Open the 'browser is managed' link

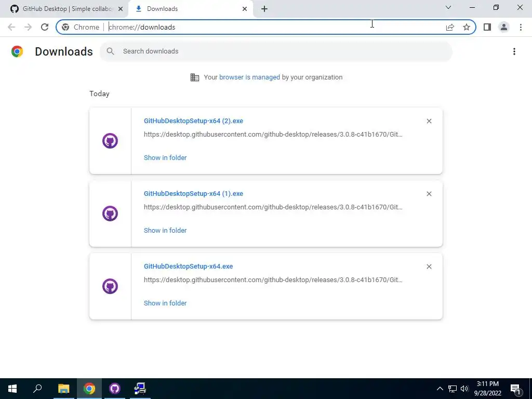click(x=249, y=77)
